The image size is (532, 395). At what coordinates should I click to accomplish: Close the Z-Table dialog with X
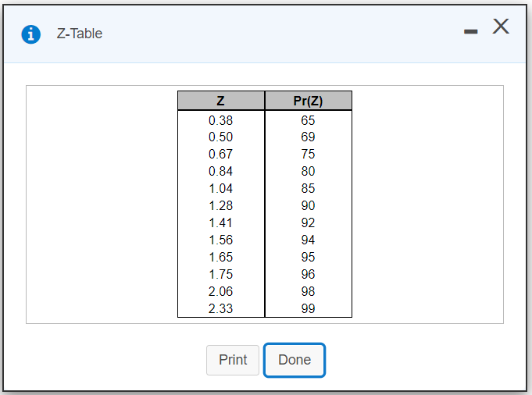click(501, 27)
